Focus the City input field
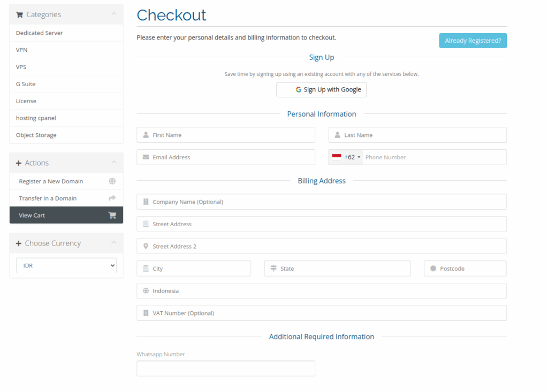Image resolution: width=548 pixels, height=392 pixels. [x=194, y=268]
